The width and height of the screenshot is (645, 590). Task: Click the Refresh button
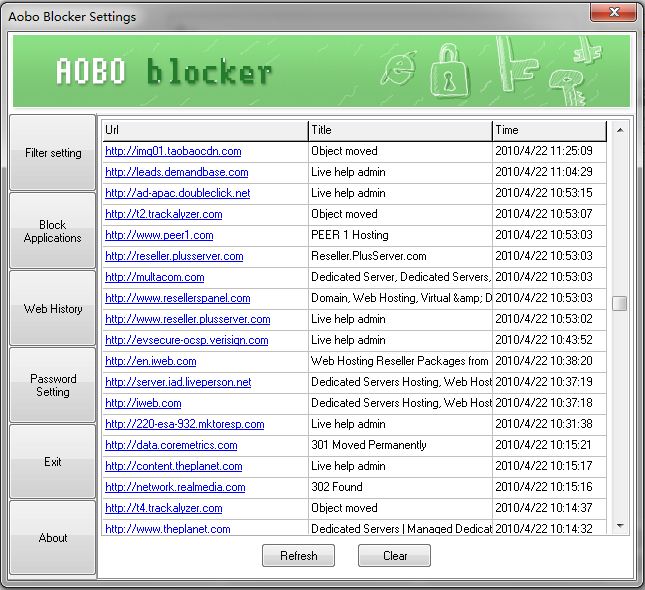[x=299, y=556]
